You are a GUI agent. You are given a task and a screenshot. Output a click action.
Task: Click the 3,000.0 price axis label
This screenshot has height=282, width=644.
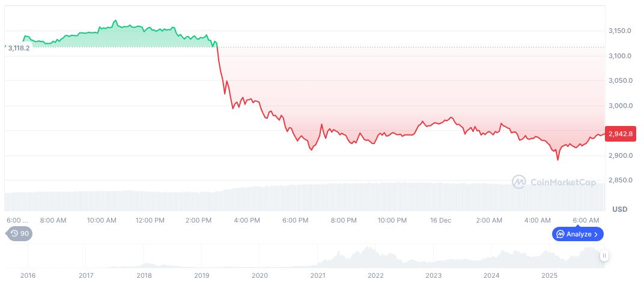(x=619, y=106)
